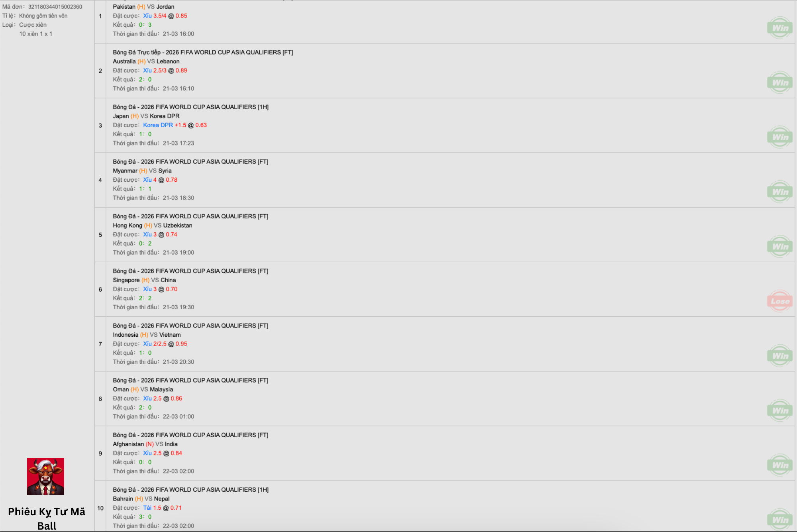
Task: Click the Xỉu 2/2.5 bet for Indonesia vs Vietnam
Action: point(155,344)
